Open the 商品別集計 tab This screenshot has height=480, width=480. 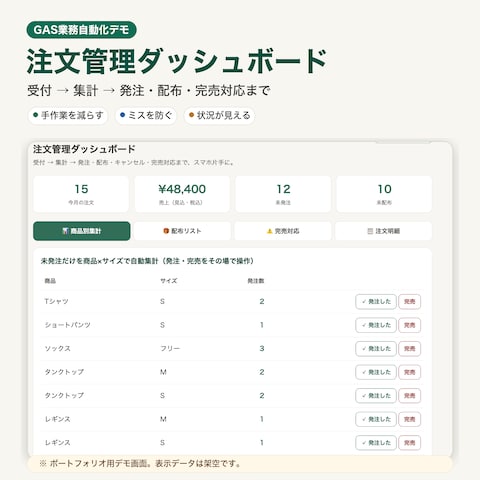pyautogui.click(x=82, y=231)
